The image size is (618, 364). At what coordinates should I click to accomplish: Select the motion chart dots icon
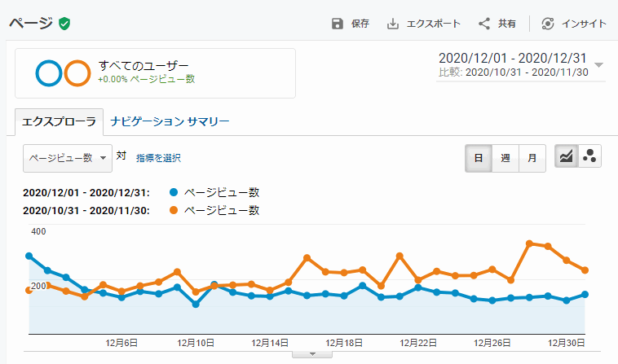coord(589,156)
